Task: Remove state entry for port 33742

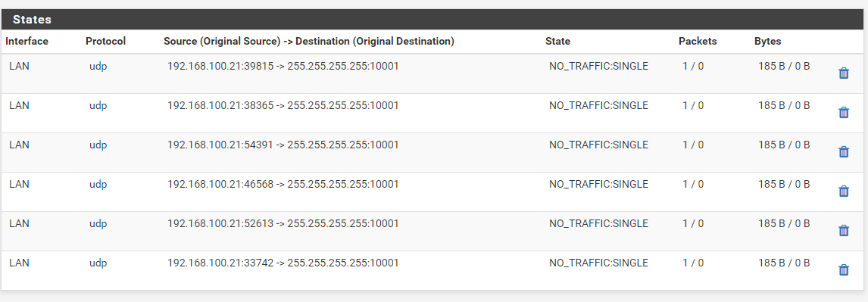Action: (844, 269)
